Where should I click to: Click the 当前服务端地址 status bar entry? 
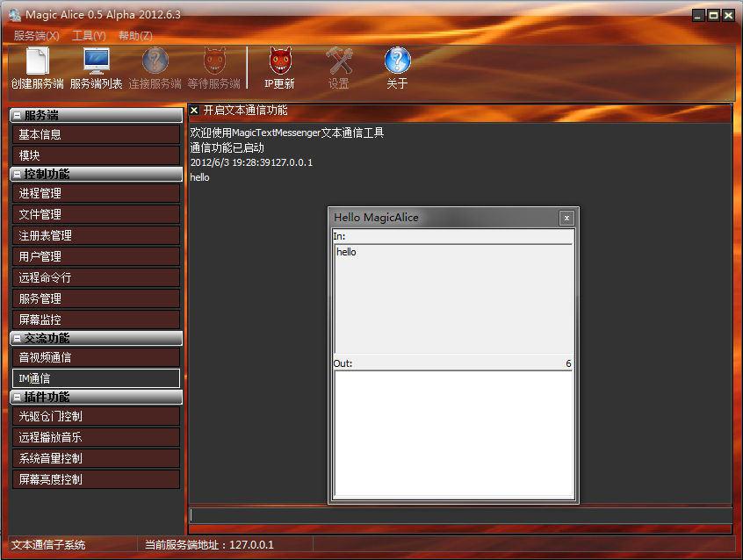(209, 545)
